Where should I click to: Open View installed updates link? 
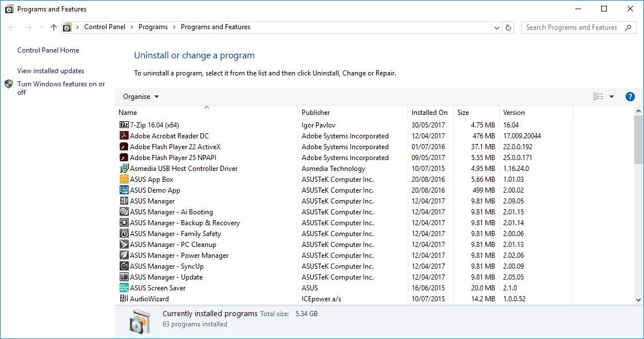click(x=50, y=71)
